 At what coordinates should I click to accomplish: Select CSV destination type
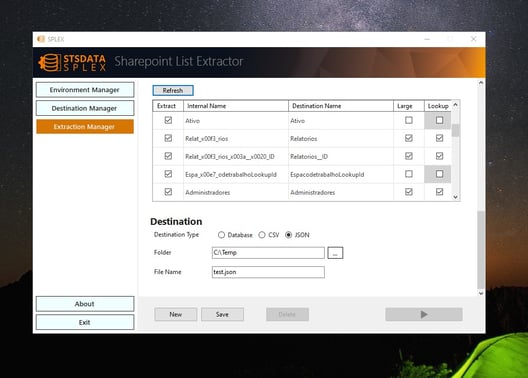[262, 235]
